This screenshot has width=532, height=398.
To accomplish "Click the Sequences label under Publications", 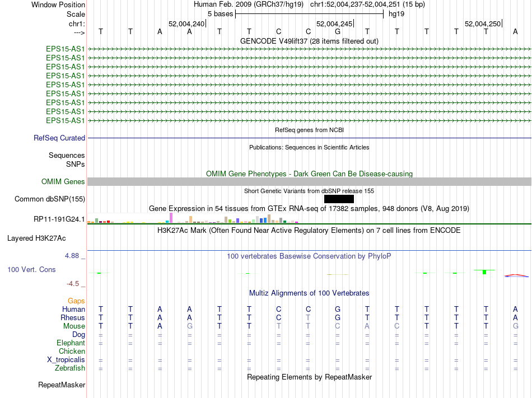I will click(x=67, y=155).
